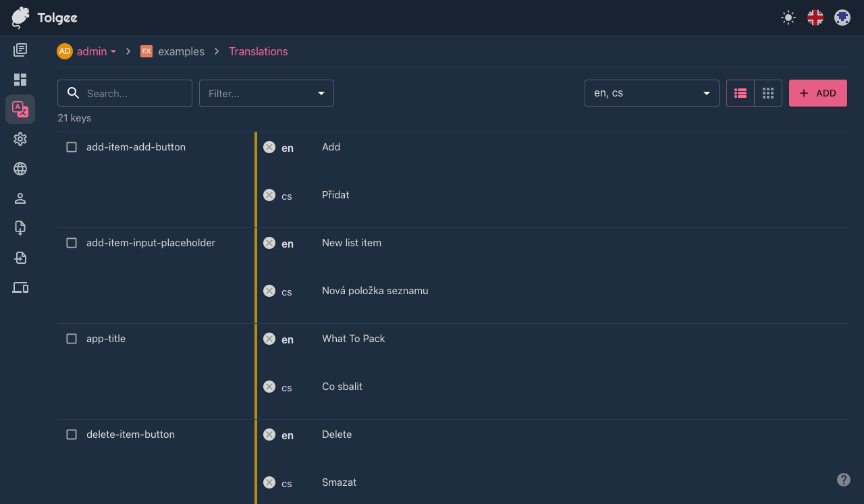Open the Filter dropdown
Screen dimensions: 864x504
266,93
